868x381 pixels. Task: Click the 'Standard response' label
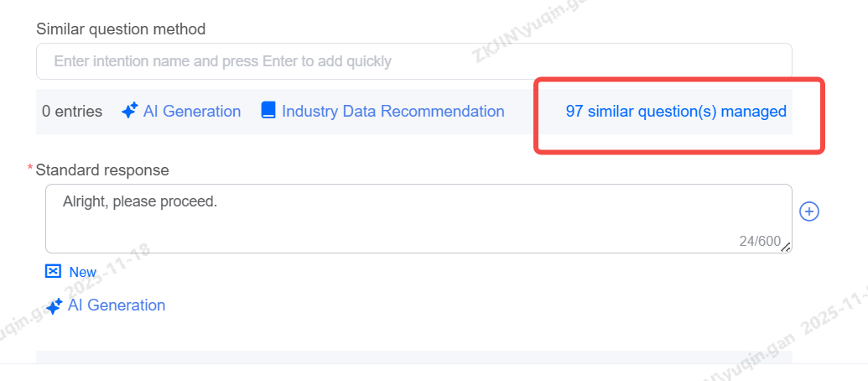102,170
